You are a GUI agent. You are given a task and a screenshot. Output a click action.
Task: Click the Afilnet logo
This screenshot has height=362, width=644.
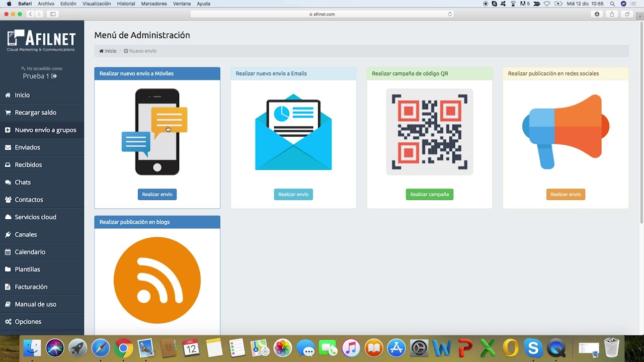point(41,40)
